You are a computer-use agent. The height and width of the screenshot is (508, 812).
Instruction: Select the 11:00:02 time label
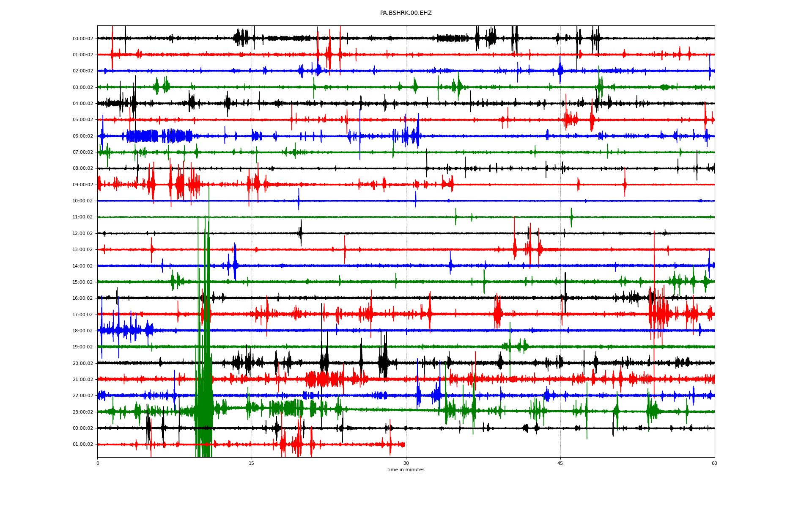tap(82, 217)
